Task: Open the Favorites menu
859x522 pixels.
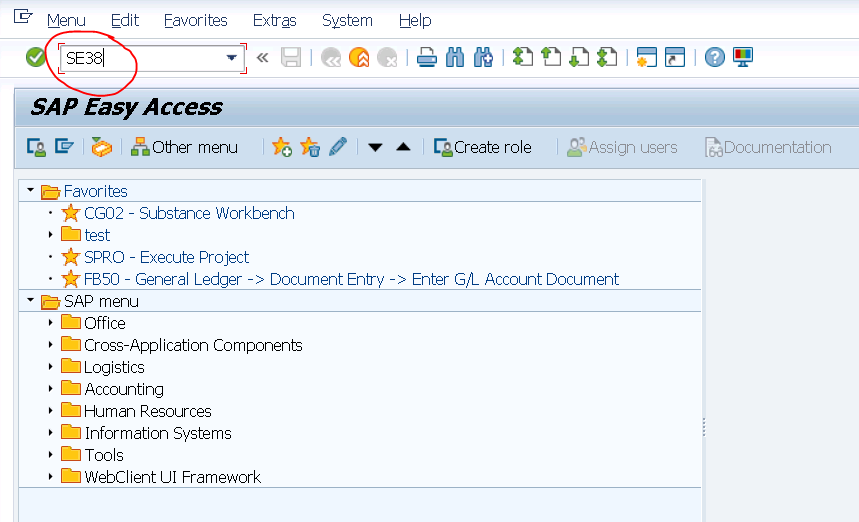Action: click(x=196, y=20)
